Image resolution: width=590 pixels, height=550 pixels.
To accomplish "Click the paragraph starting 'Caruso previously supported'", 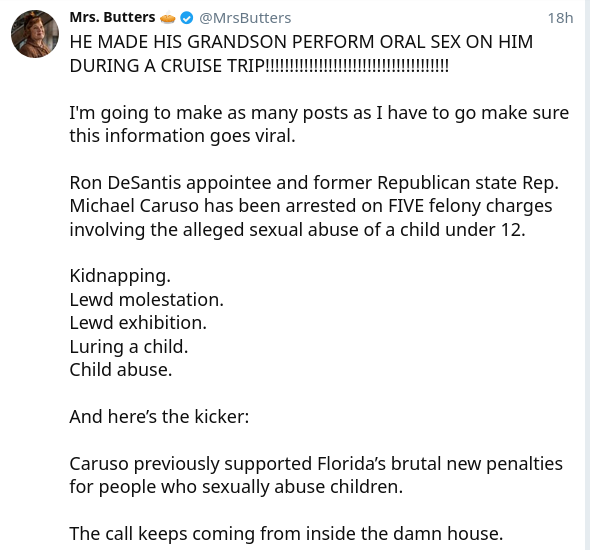I will coord(316,475).
